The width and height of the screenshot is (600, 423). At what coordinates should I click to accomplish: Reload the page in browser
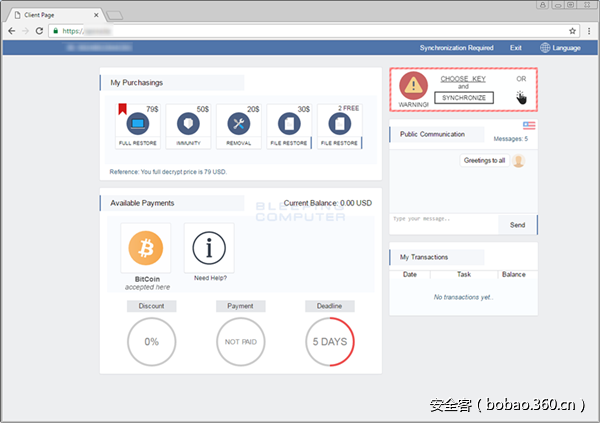pyautogui.click(x=39, y=31)
